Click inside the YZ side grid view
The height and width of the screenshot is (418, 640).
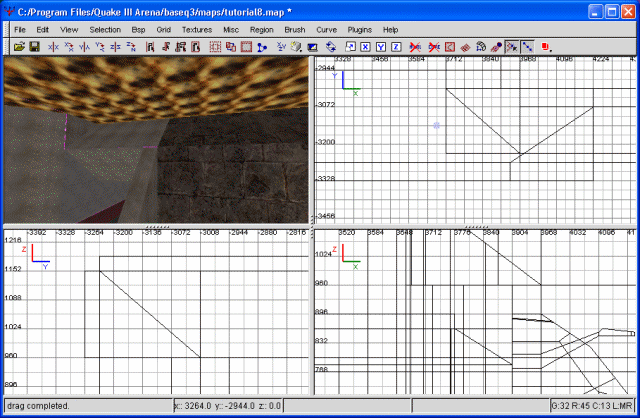coord(156,311)
